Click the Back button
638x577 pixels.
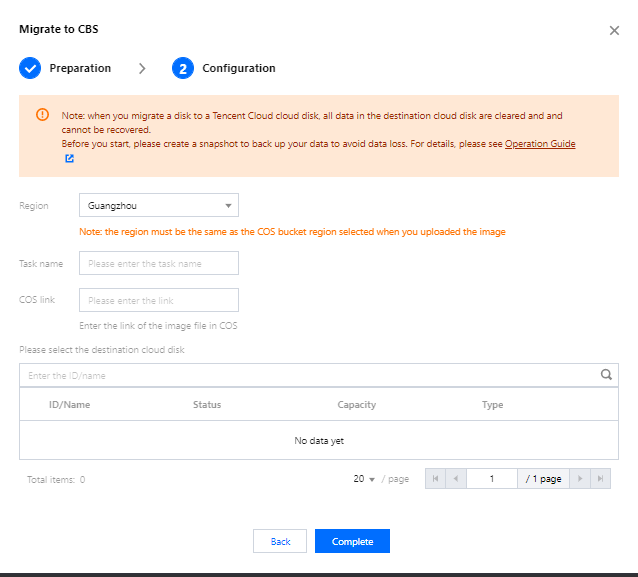click(280, 541)
